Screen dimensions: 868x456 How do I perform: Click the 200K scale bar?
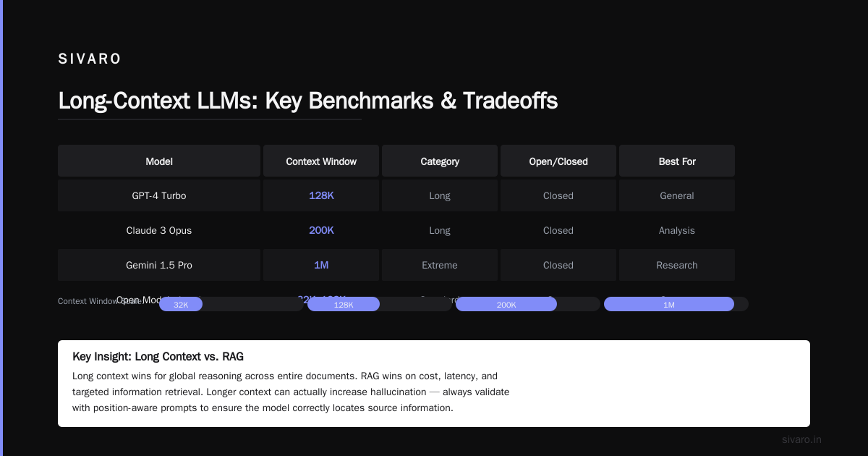(x=506, y=304)
